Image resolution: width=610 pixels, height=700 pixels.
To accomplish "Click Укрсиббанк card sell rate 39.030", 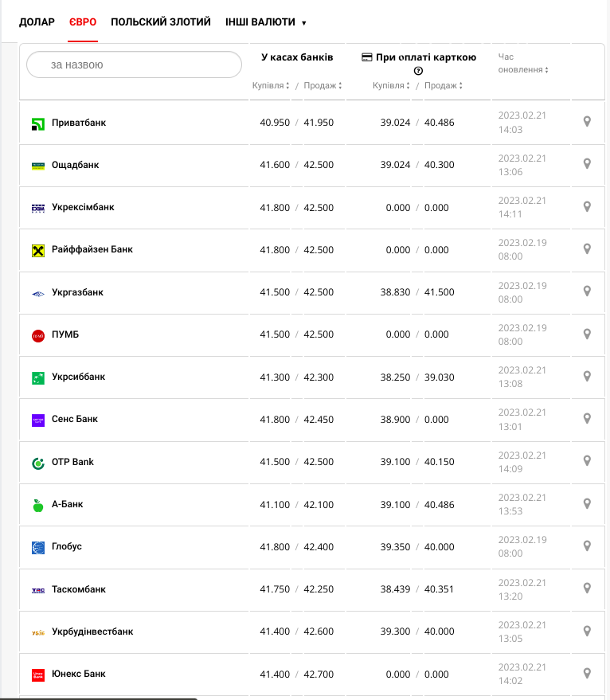I will pos(439,377).
